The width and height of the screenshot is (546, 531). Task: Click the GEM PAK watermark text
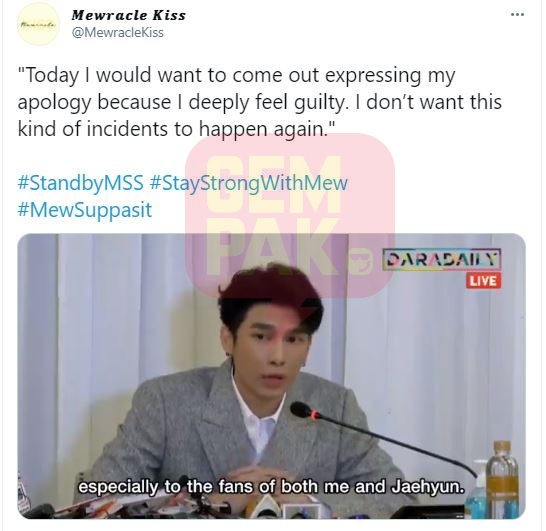tap(273, 213)
